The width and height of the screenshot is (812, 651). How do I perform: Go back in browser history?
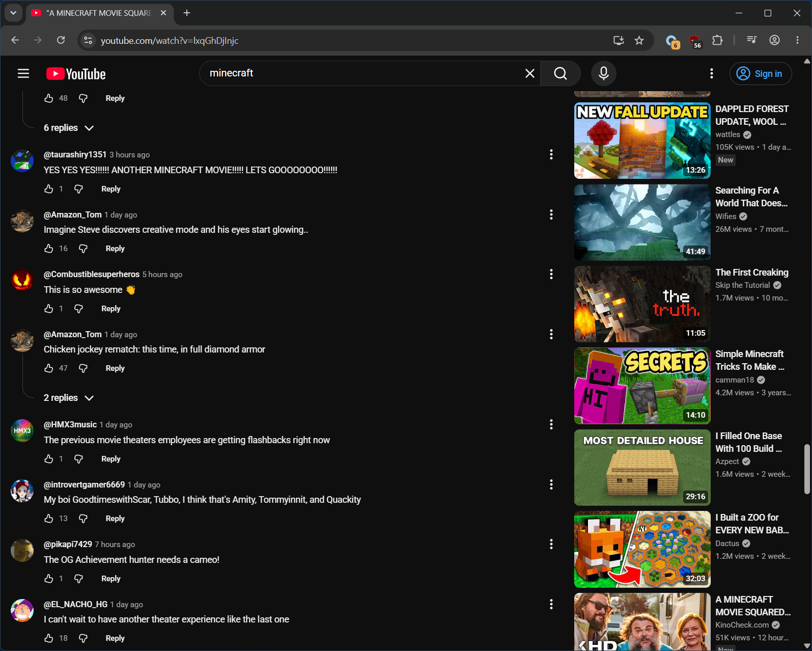pyautogui.click(x=15, y=40)
